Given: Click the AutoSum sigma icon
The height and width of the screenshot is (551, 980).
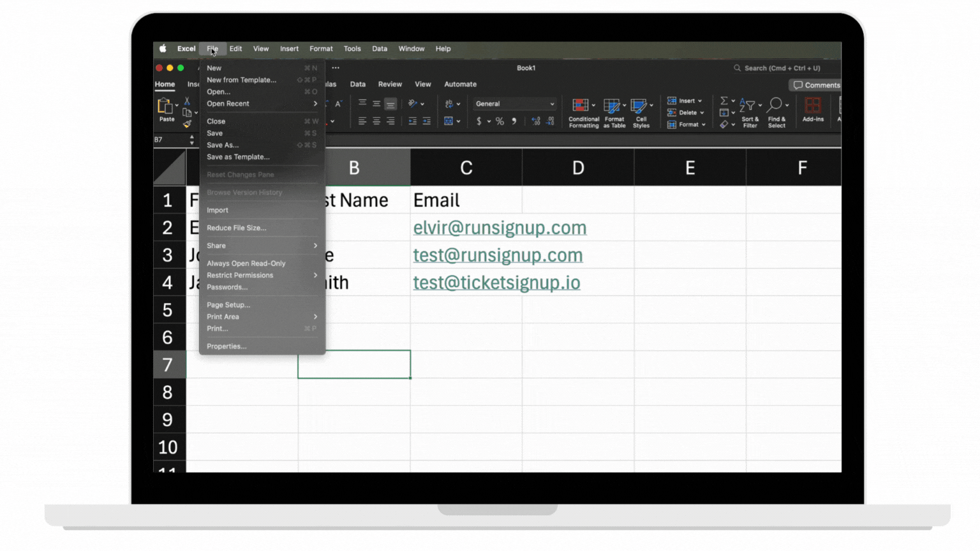Looking at the screenshot, I should pyautogui.click(x=724, y=101).
